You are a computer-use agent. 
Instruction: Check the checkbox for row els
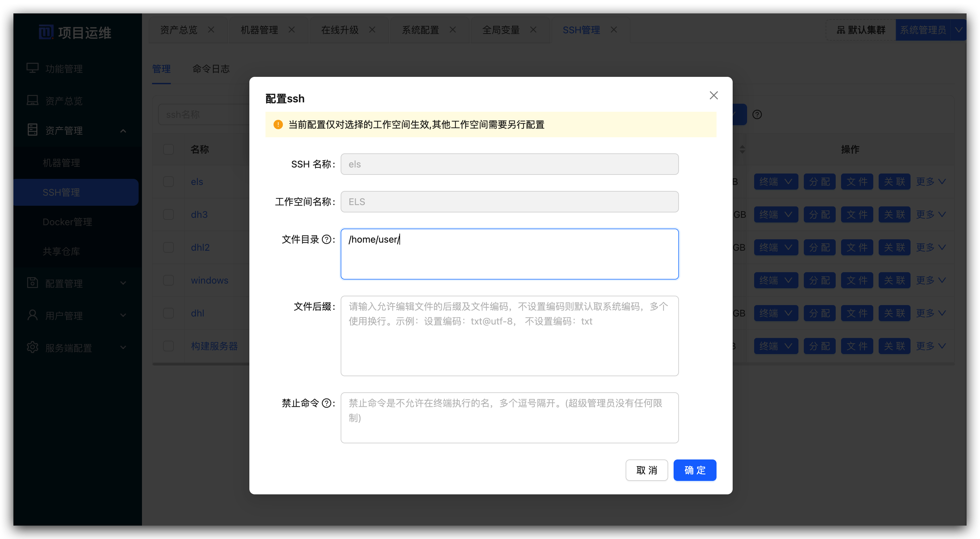(168, 182)
